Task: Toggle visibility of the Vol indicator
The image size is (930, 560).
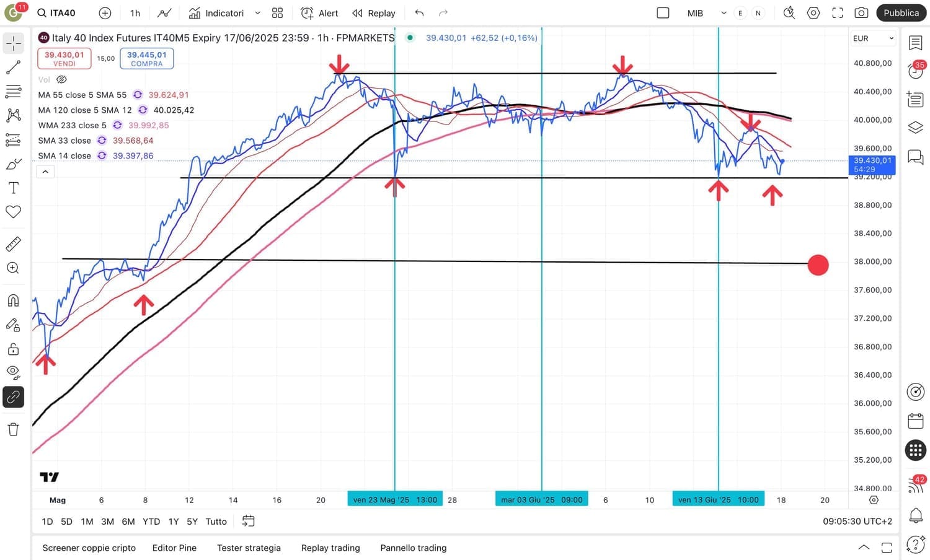Action: click(61, 79)
